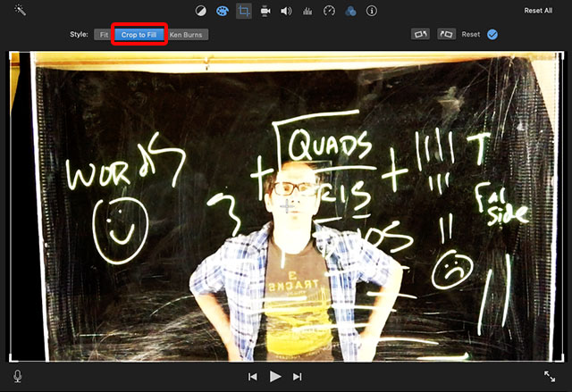Rotate the clip clockwise

pos(446,35)
